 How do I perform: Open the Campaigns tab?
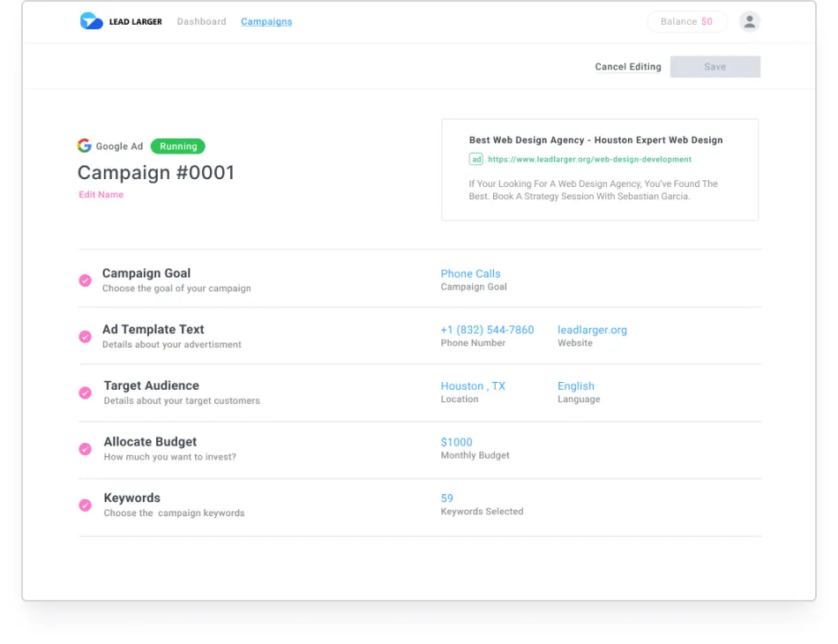266,21
